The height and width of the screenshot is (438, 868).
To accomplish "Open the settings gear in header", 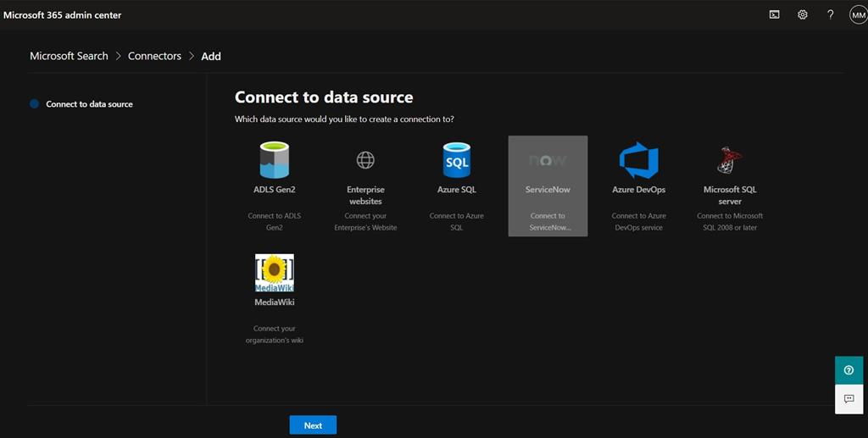I will (802, 15).
